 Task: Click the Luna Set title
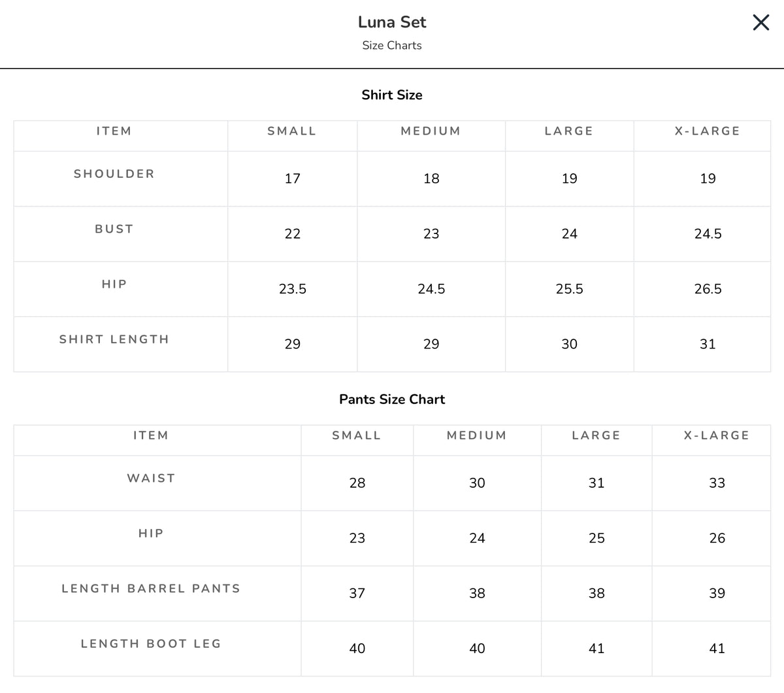pos(392,22)
